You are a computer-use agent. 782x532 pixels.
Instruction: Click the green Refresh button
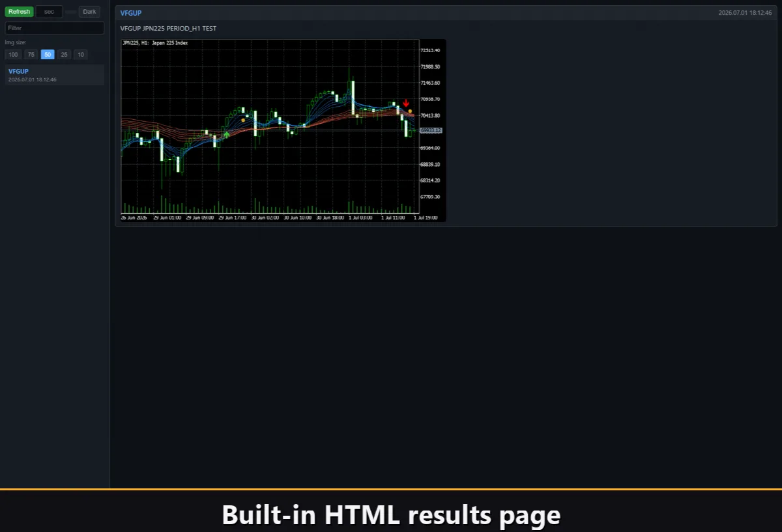(x=19, y=12)
